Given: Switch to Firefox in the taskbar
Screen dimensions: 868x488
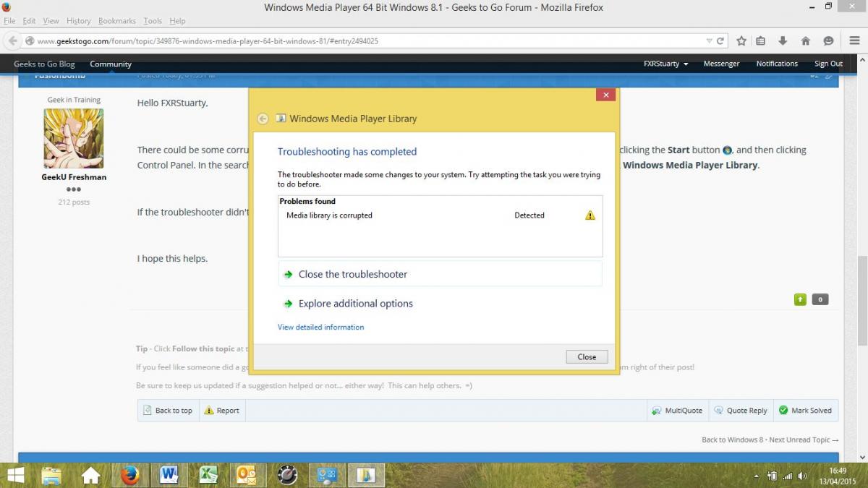Looking at the screenshot, I should [x=130, y=475].
